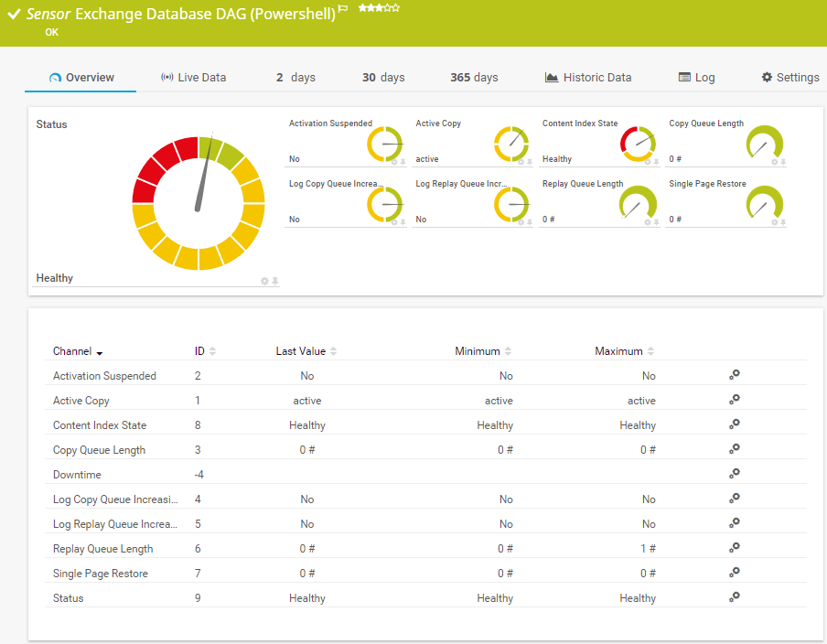This screenshot has height=644, width=827.
Task: Click the Activation Suspended channel name
Action: 104,376
